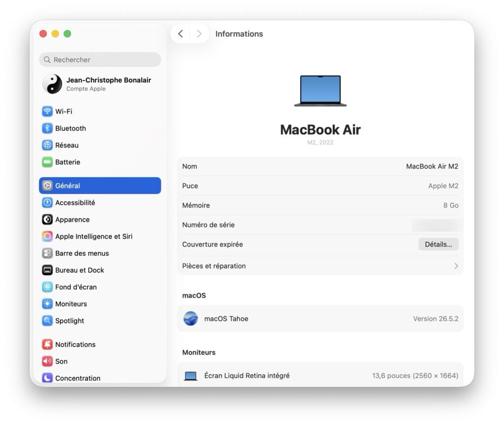
Task: Open Jean-Christophe Bonalair Apple account
Action: pyautogui.click(x=100, y=84)
